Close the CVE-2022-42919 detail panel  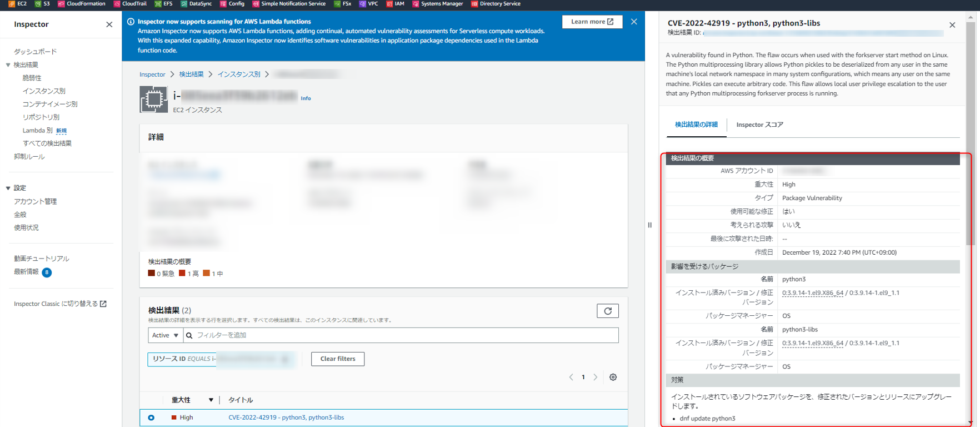tap(952, 25)
